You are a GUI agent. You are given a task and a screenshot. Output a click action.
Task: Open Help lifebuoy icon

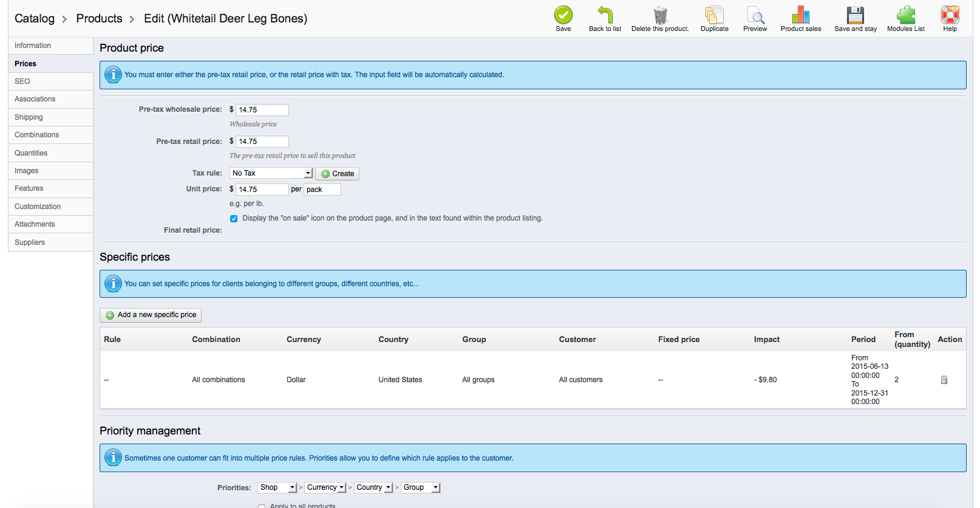(x=950, y=15)
